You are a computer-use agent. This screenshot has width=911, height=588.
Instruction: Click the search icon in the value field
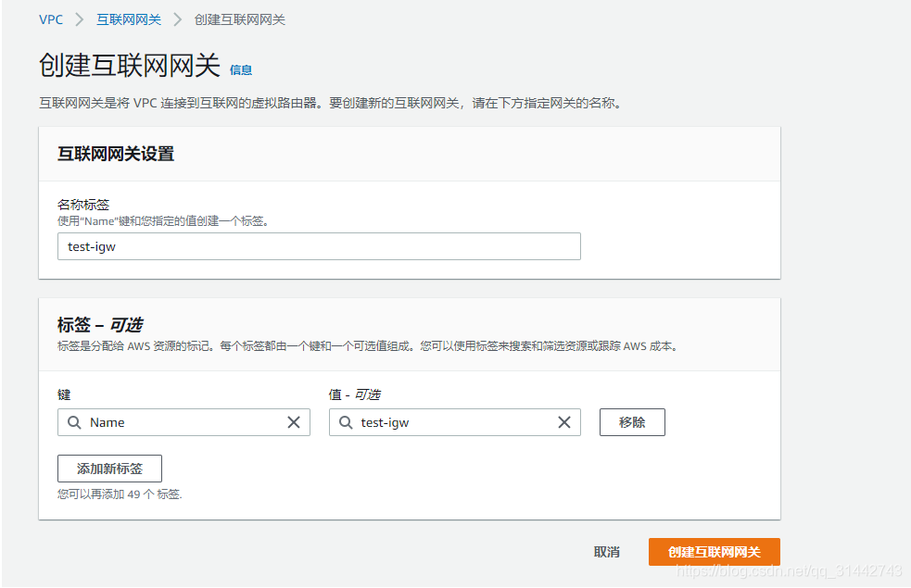click(346, 422)
